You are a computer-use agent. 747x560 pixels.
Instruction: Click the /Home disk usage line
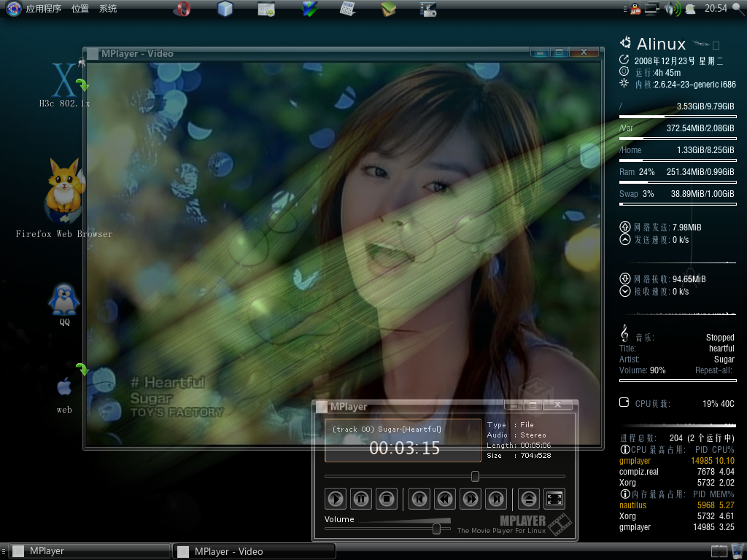pyautogui.click(x=676, y=150)
